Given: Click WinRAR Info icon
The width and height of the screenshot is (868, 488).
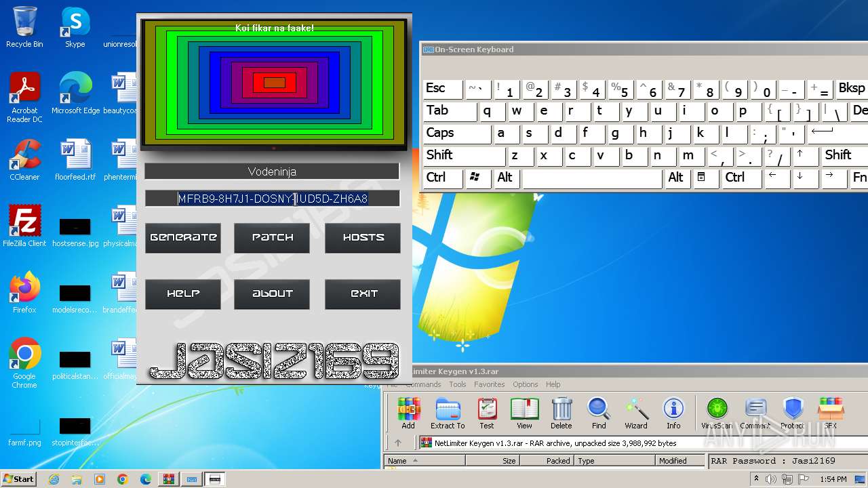Looking at the screenshot, I should (x=673, y=413).
